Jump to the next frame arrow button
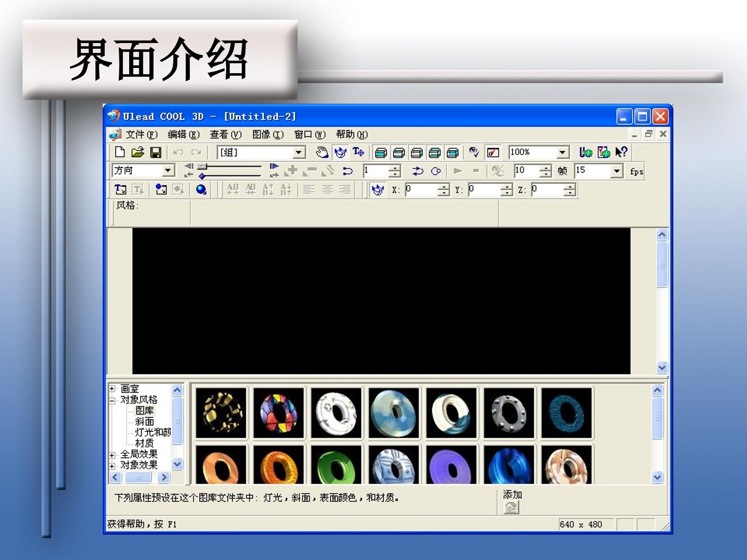Image resolution: width=747 pixels, height=560 pixels. (274, 166)
